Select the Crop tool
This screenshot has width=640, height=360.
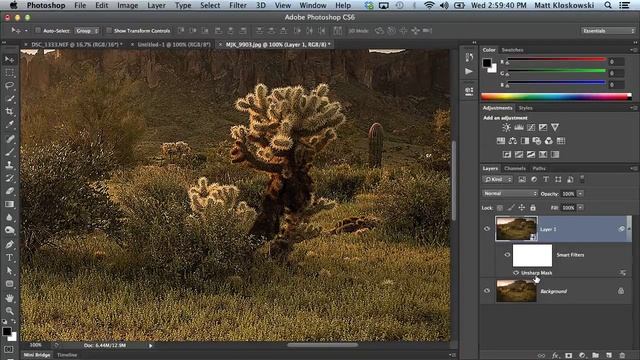point(9,111)
